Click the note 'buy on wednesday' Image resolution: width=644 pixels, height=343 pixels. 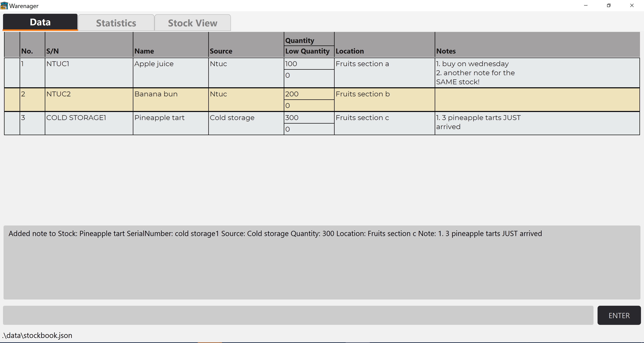pyautogui.click(x=472, y=64)
